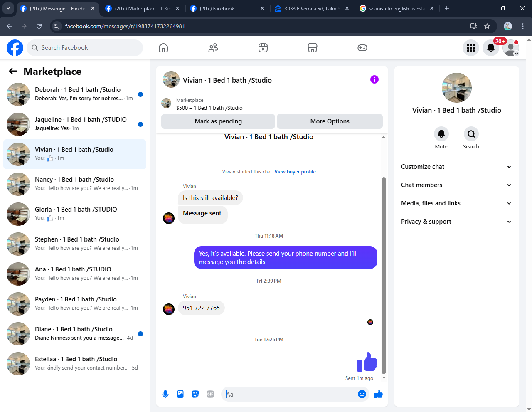This screenshot has width=532, height=412.
Task: Click the chat messages scrollbar
Action: (384, 275)
